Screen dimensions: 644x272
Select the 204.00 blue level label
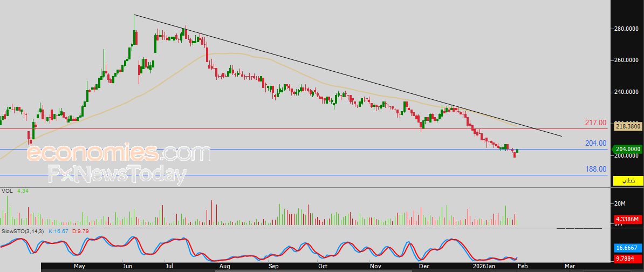[x=595, y=143]
